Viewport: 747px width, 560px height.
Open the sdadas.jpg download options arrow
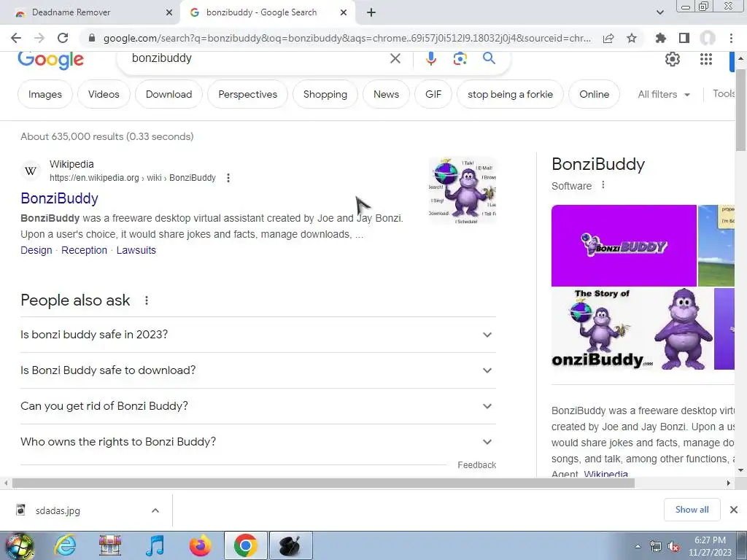pos(155,510)
